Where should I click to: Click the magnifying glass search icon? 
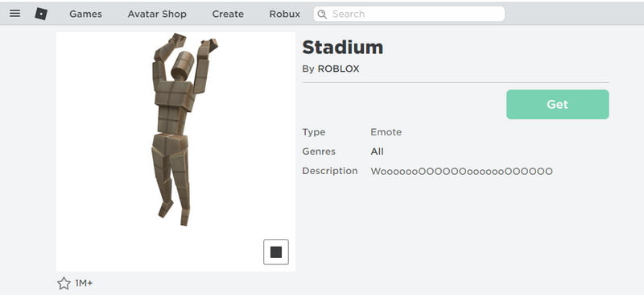323,15
